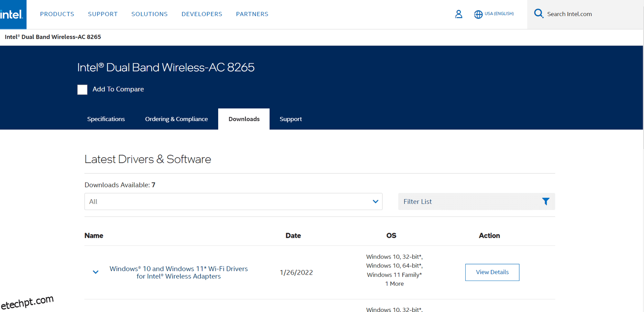Click the Latest Drivers & Software heading
The height and width of the screenshot is (312, 644).
click(x=148, y=159)
